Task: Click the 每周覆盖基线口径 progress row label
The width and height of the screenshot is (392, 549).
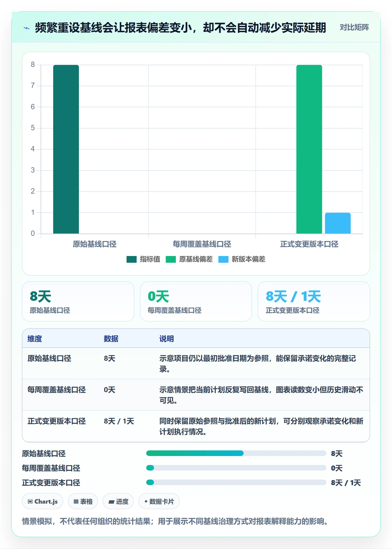Action: coord(51,468)
